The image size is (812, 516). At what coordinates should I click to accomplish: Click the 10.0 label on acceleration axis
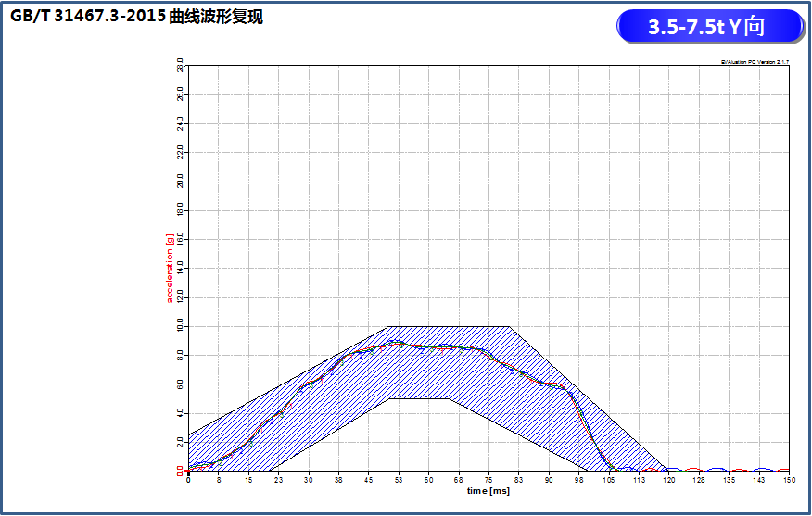pyautogui.click(x=179, y=326)
